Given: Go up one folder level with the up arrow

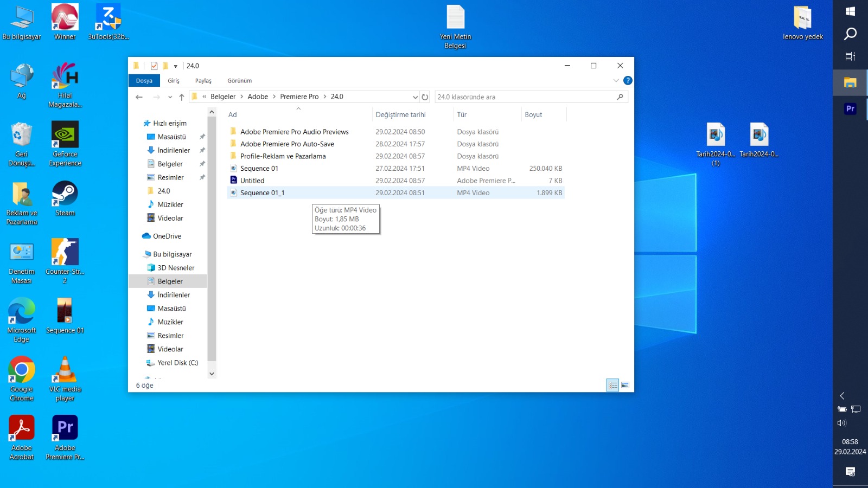Looking at the screenshot, I should click(182, 97).
